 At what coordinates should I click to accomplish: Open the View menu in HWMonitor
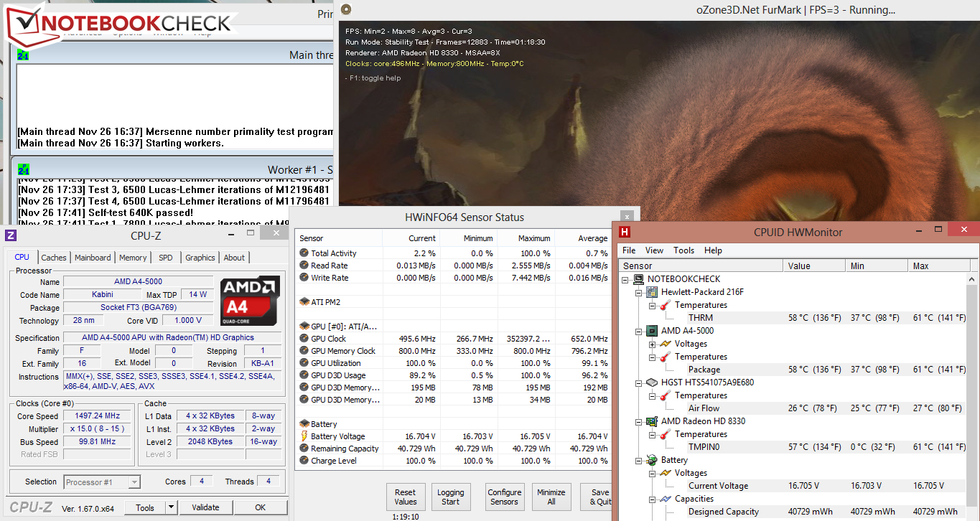pyautogui.click(x=654, y=250)
